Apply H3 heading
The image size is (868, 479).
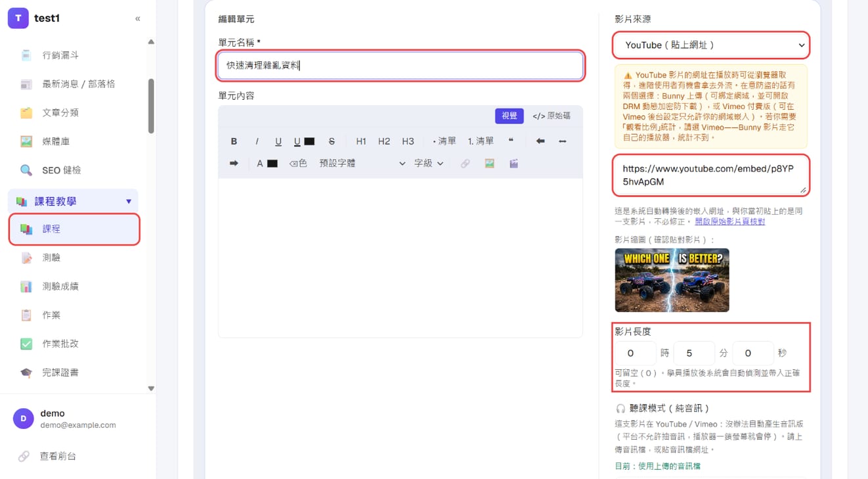[x=408, y=141]
